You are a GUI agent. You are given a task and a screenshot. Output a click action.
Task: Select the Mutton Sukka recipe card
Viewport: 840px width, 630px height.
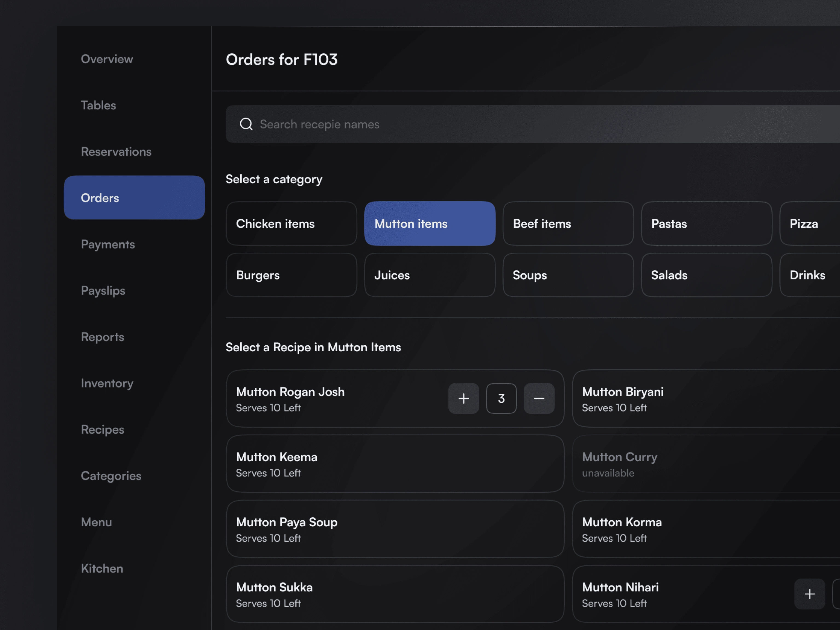[395, 594]
